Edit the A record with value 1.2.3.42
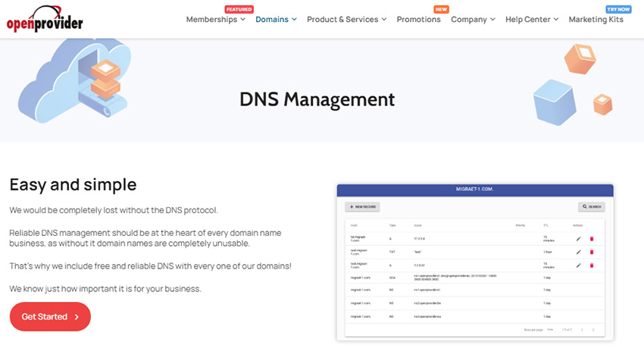This screenshot has height=352, width=644. click(578, 266)
